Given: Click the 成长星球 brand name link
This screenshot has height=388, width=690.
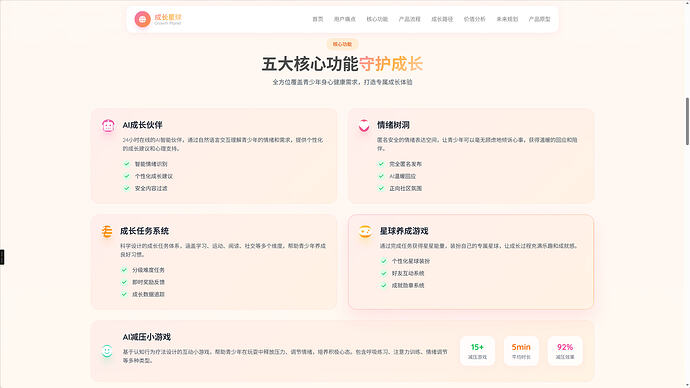Looking at the screenshot, I should (x=168, y=17).
